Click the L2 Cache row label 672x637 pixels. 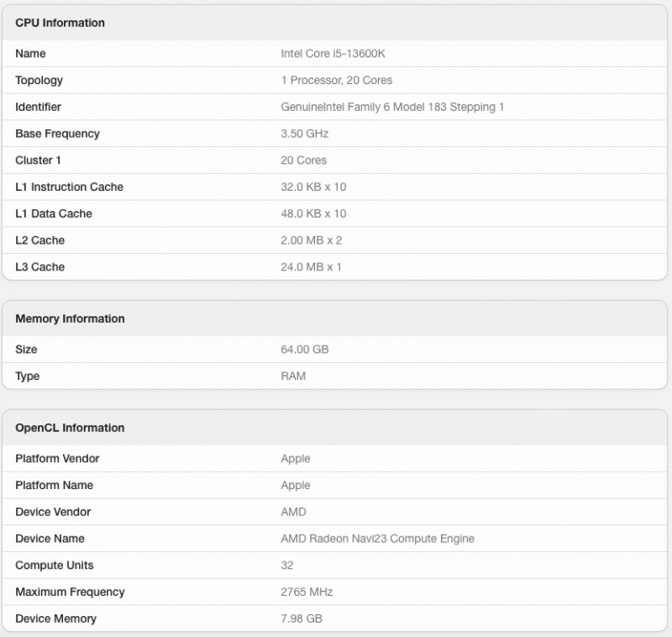39,240
